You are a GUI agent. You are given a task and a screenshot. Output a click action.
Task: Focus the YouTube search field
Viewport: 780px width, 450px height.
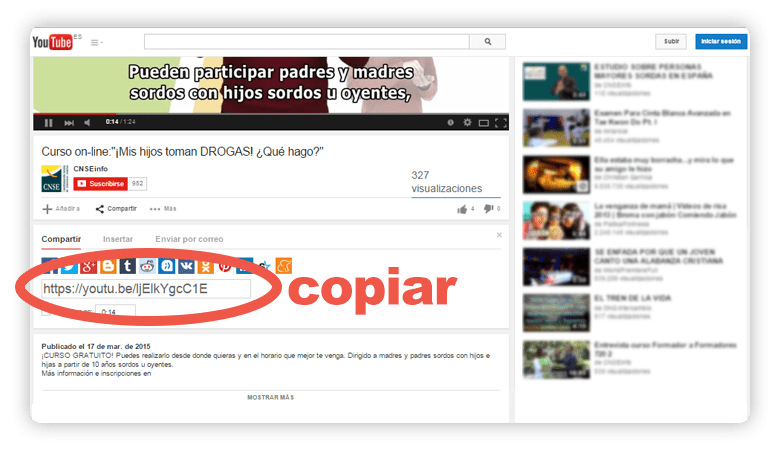pyautogui.click(x=306, y=42)
